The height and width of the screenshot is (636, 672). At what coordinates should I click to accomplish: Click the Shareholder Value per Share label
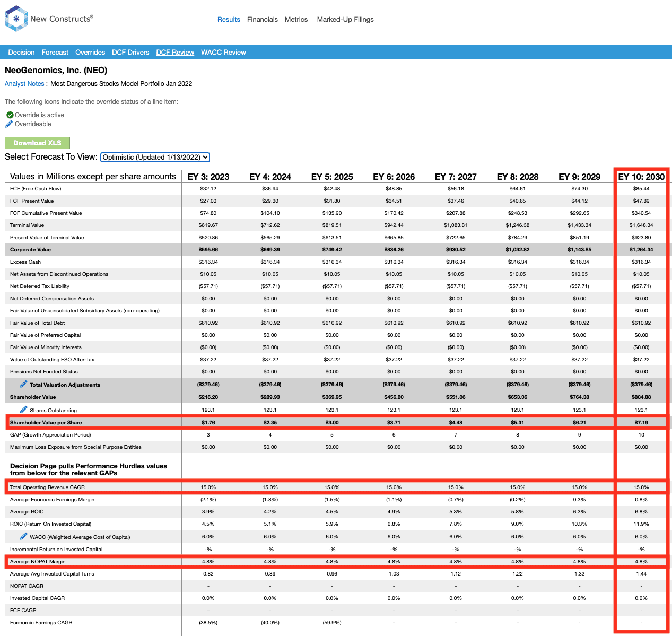46,423
